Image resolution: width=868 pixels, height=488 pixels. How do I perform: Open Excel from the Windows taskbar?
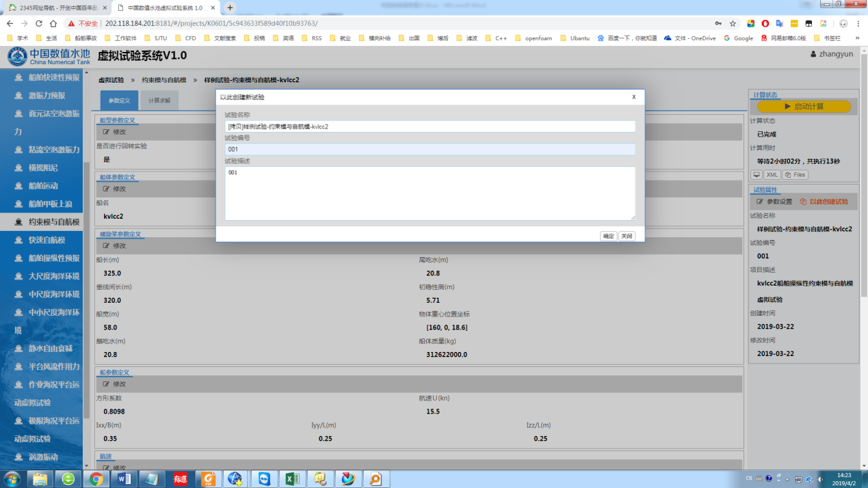coord(292,478)
